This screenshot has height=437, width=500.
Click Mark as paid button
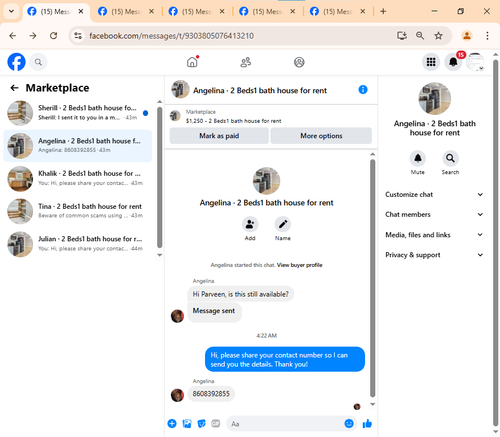[x=219, y=136]
